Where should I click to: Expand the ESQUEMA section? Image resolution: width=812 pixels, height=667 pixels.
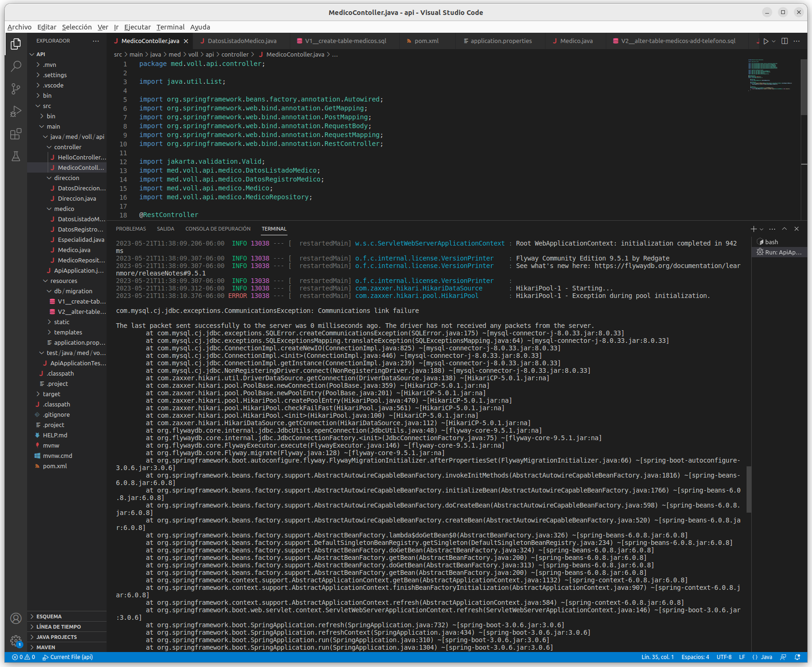coord(67,616)
